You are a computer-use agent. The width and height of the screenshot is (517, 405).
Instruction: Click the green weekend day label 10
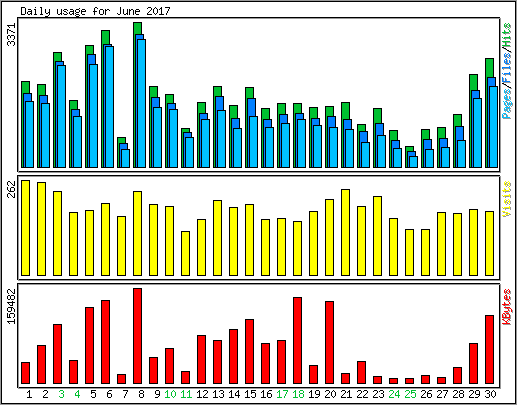pos(170,394)
